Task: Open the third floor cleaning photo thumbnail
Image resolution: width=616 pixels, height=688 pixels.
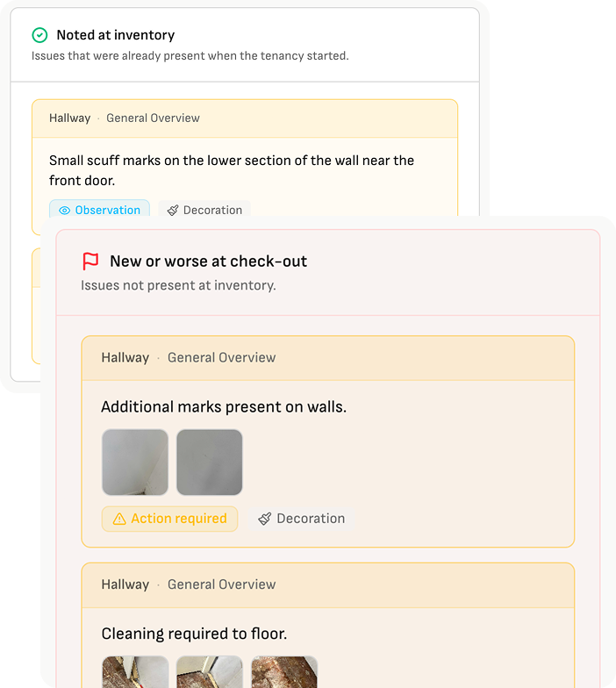Action: click(284, 672)
